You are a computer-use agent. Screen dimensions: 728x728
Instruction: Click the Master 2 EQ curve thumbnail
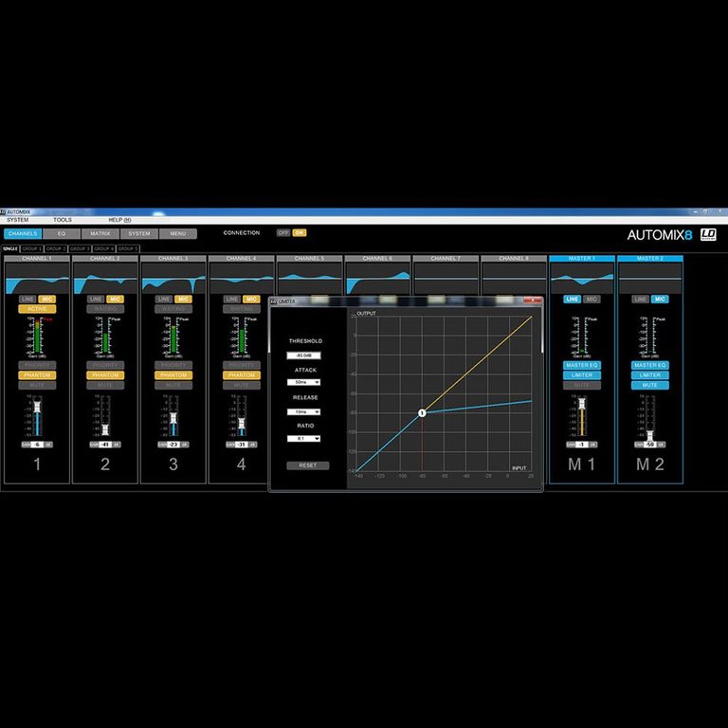pos(649,279)
